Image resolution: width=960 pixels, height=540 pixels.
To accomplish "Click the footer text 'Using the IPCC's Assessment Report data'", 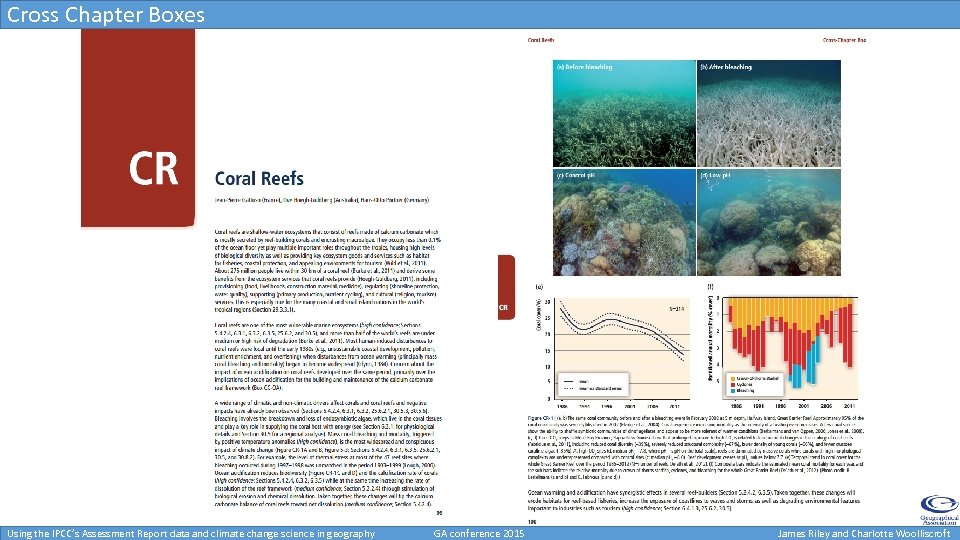I will 191,533.
